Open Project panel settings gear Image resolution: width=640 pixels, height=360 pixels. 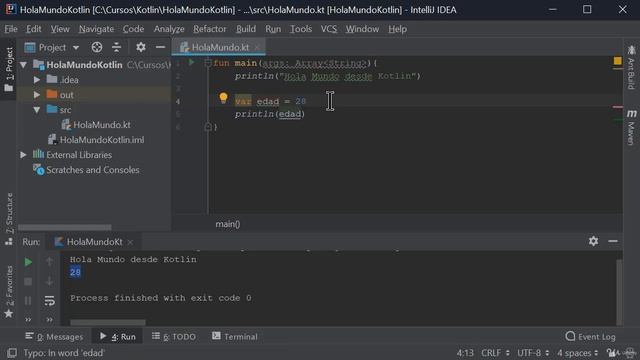(141, 47)
